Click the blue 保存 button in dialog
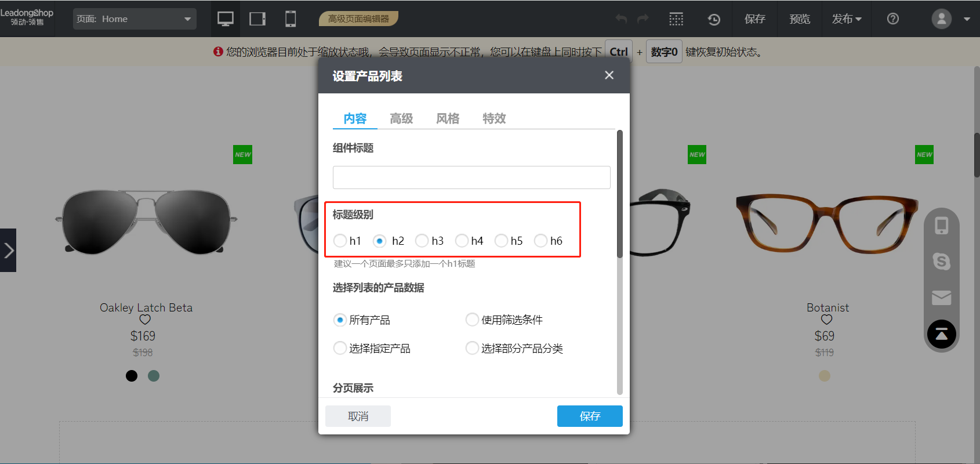The width and height of the screenshot is (980, 464). (x=590, y=416)
